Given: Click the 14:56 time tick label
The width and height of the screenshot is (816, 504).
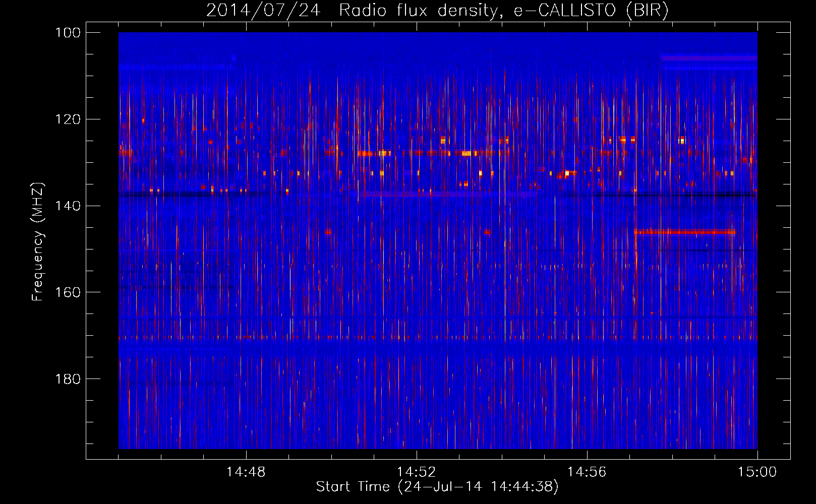Looking at the screenshot, I should pyautogui.click(x=587, y=472).
